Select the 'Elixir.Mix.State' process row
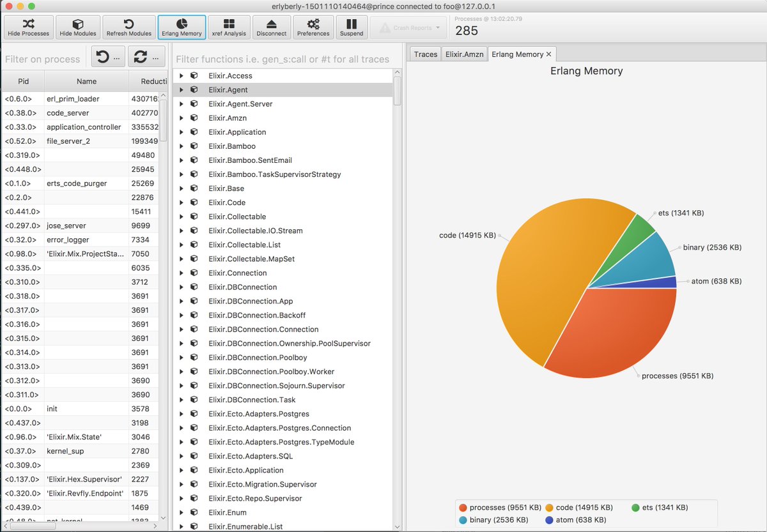 [x=81, y=437]
